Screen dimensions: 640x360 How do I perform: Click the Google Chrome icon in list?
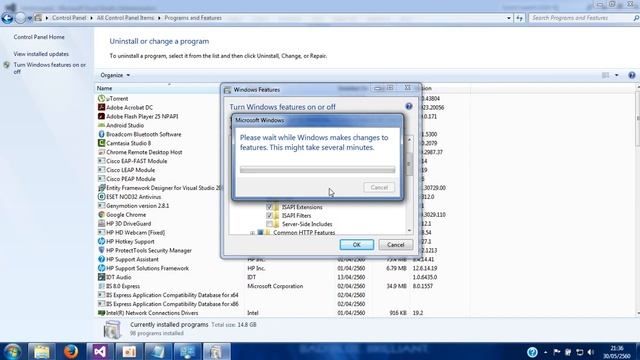101,215
